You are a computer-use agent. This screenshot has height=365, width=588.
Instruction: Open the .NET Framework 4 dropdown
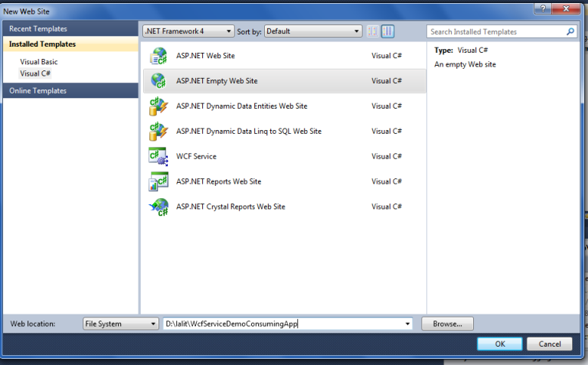tap(188, 31)
